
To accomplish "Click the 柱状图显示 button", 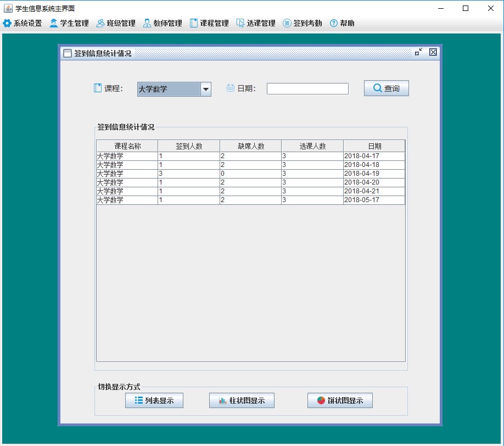I will [x=242, y=400].
